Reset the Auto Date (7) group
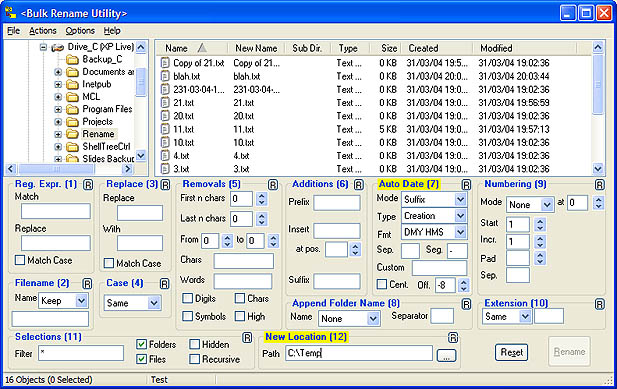 [x=466, y=184]
